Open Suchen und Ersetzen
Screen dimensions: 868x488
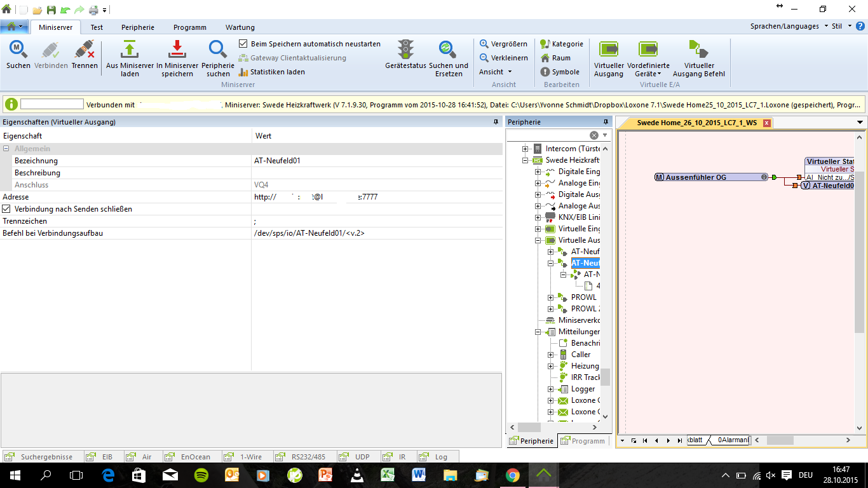(448, 50)
